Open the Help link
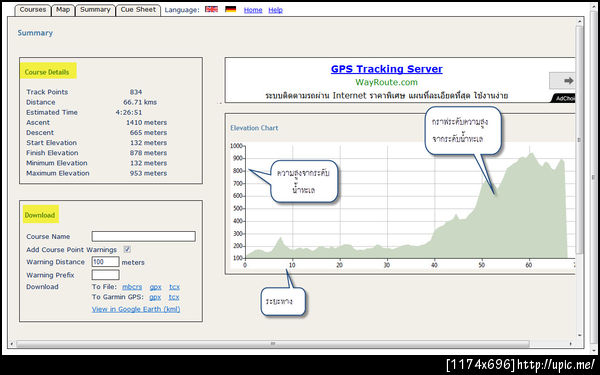 point(275,10)
